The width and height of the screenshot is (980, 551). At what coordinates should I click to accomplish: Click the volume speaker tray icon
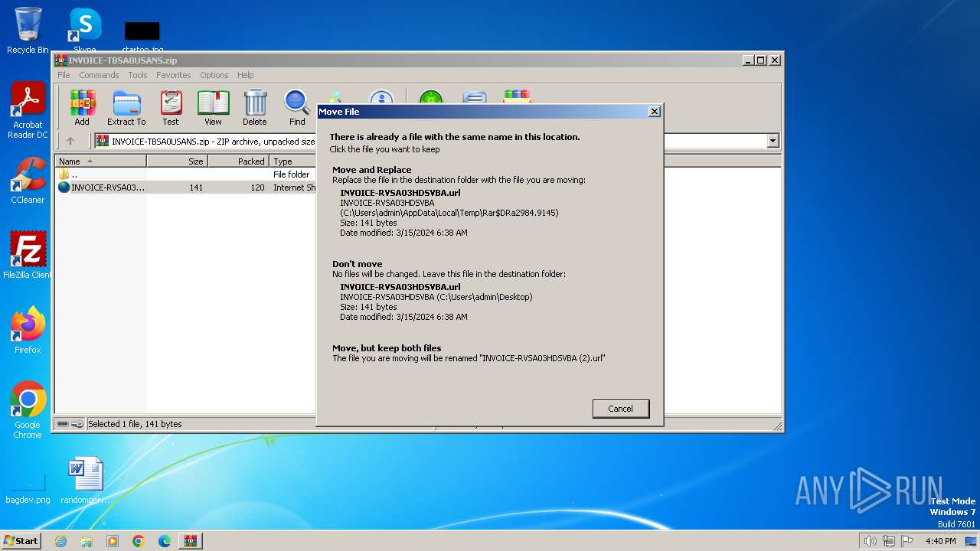(x=870, y=541)
